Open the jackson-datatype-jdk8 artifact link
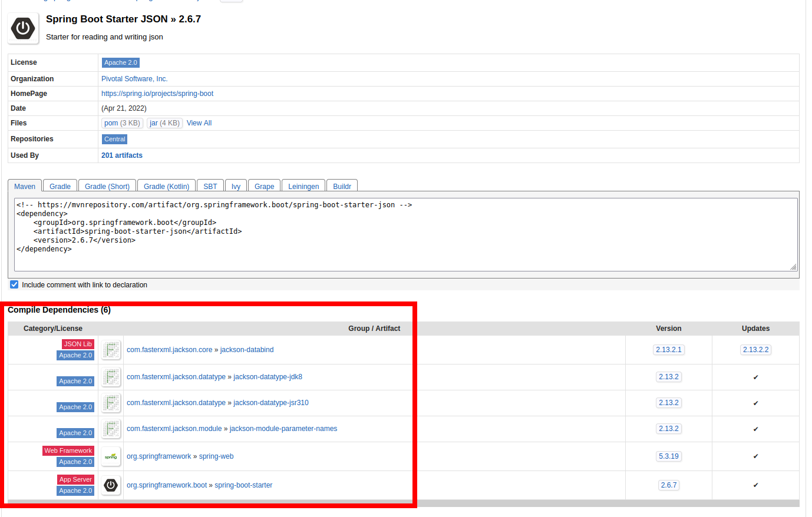Image resolution: width=812 pixels, height=517 pixels. 268,377
